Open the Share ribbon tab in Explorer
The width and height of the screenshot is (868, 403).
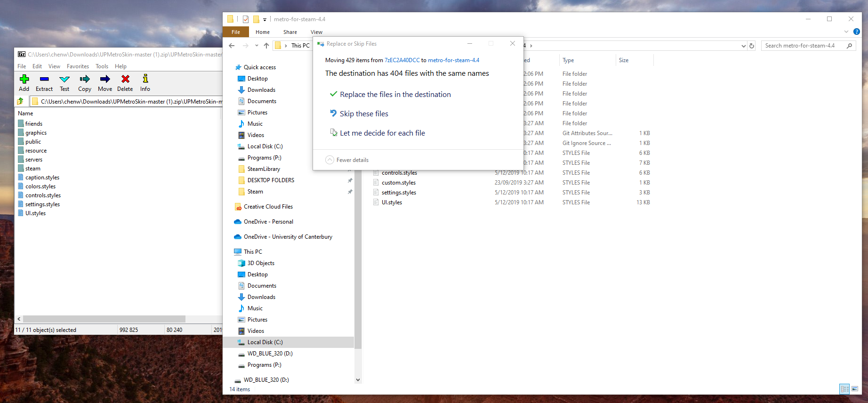coord(290,32)
